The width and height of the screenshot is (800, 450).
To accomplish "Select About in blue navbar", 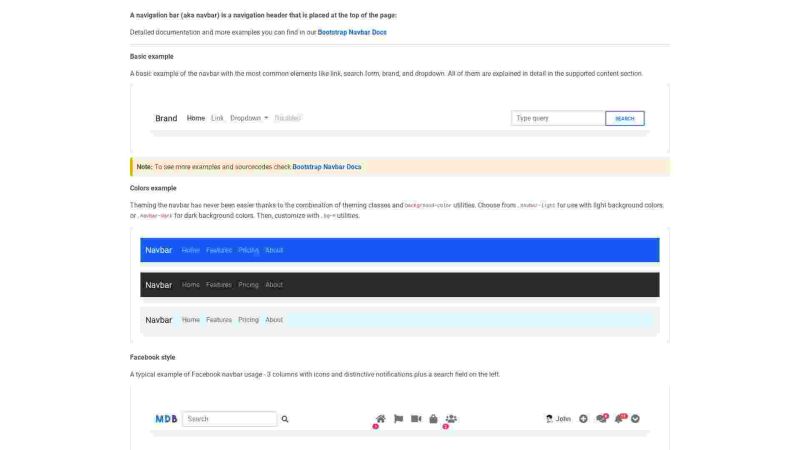I will 274,250.
